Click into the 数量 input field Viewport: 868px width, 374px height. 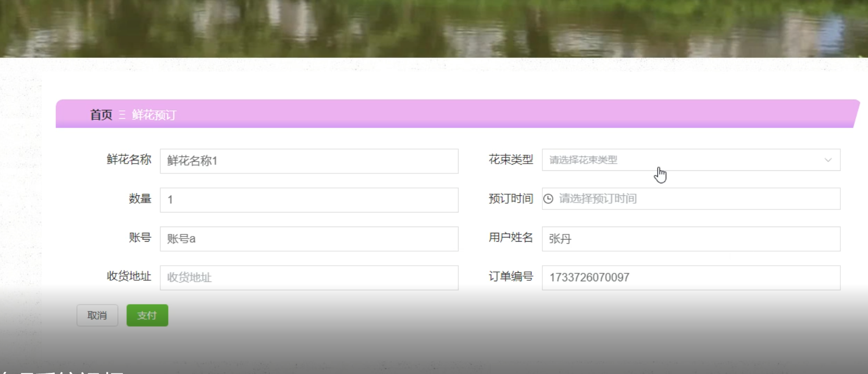308,200
